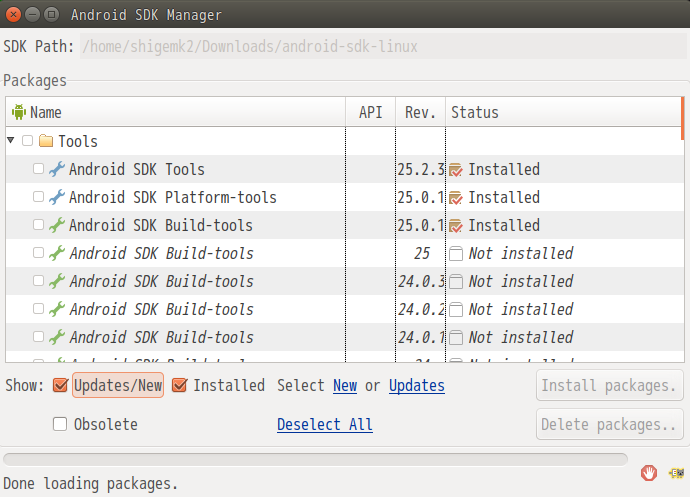This screenshot has width=690, height=497.
Task: Click the red stop hand icon
Action: pyautogui.click(x=649, y=473)
